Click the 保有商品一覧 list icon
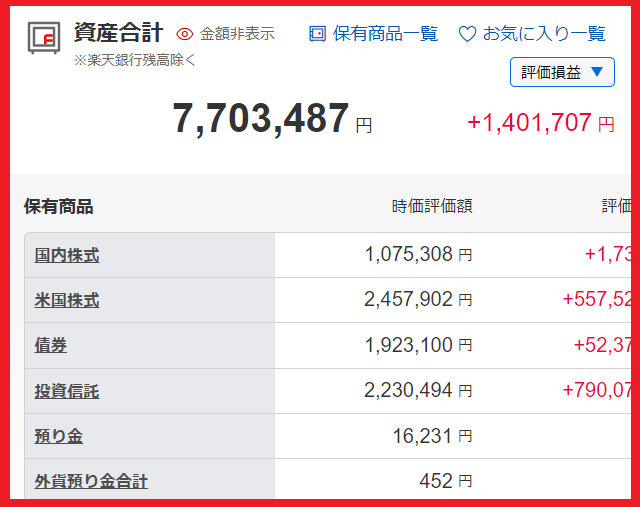Viewport: 640px width, 507px height. [317, 34]
